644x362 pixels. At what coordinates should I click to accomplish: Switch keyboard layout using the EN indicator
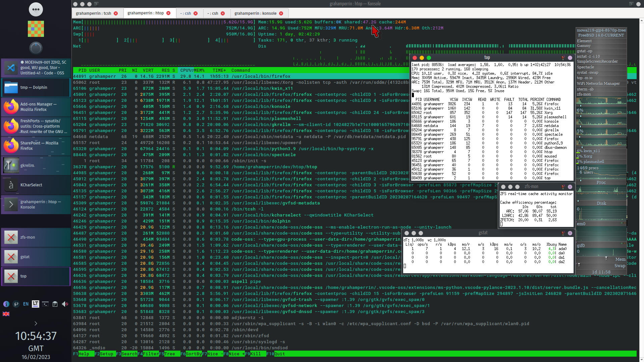26,304
